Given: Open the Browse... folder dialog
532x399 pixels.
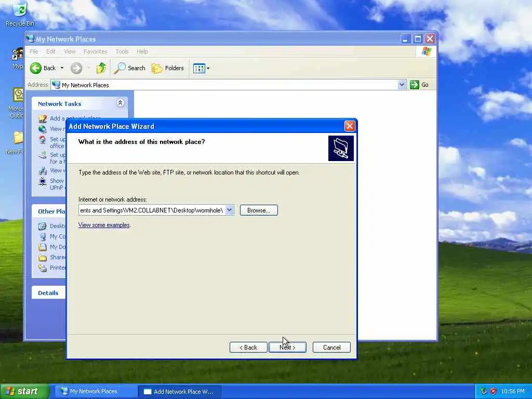Looking at the screenshot, I should [x=259, y=210].
